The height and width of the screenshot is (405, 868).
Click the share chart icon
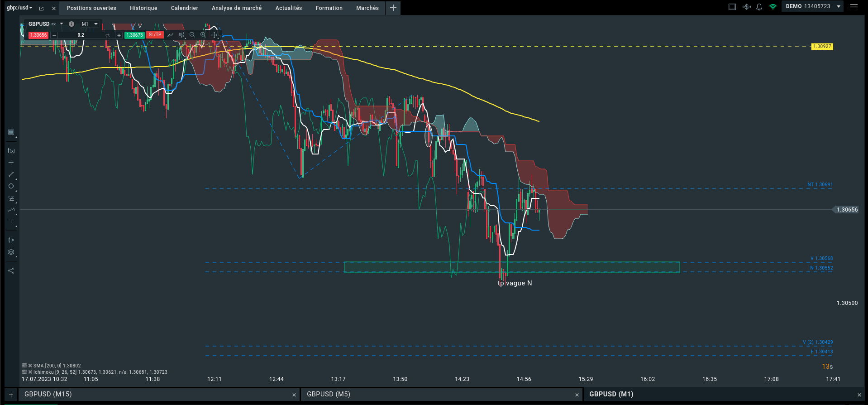click(11, 271)
